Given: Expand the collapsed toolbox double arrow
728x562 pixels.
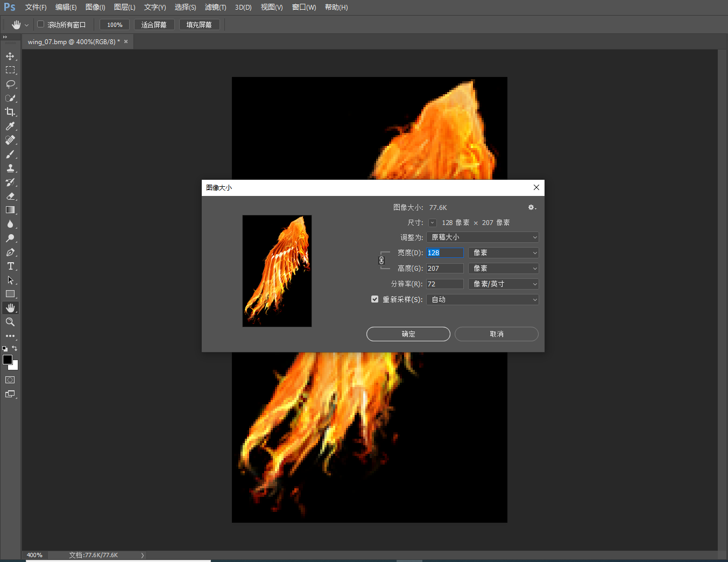Looking at the screenshot, I should (5, 37).
